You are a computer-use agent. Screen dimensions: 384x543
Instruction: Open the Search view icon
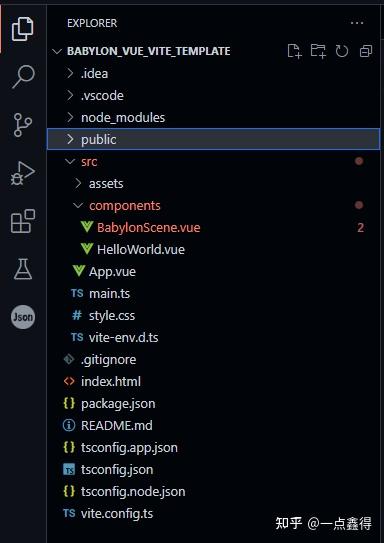coord(23,77)
